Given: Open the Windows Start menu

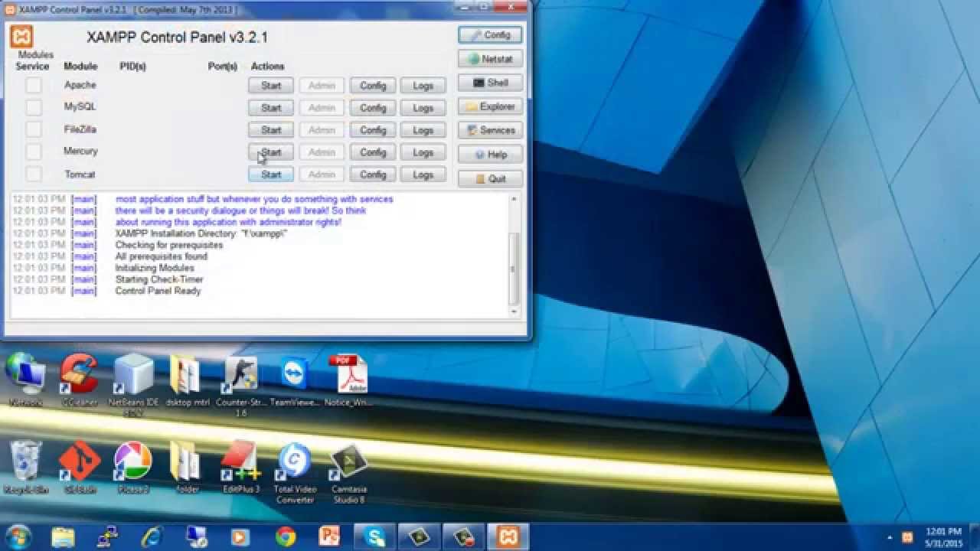Looking at the screenshot, I should [18, 536].
